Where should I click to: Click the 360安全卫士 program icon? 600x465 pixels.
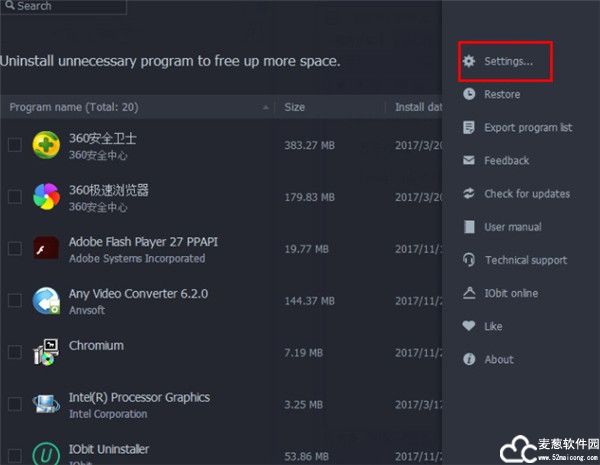46,145
